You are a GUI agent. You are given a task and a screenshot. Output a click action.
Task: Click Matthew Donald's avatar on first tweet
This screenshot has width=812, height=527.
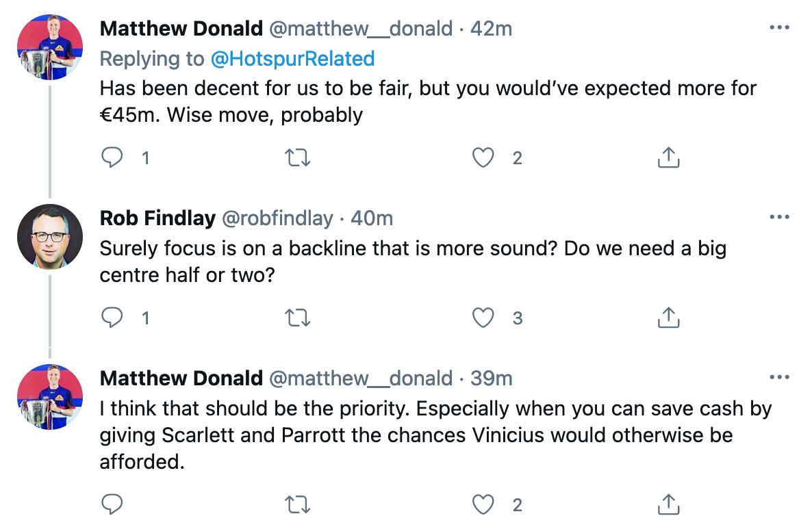pos(49,47)
